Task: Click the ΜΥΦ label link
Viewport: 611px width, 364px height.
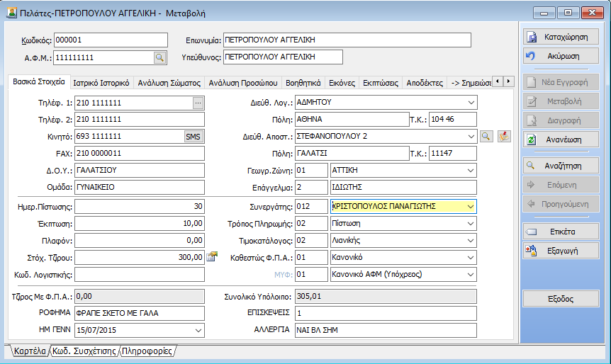Action: tap(284, 275)
